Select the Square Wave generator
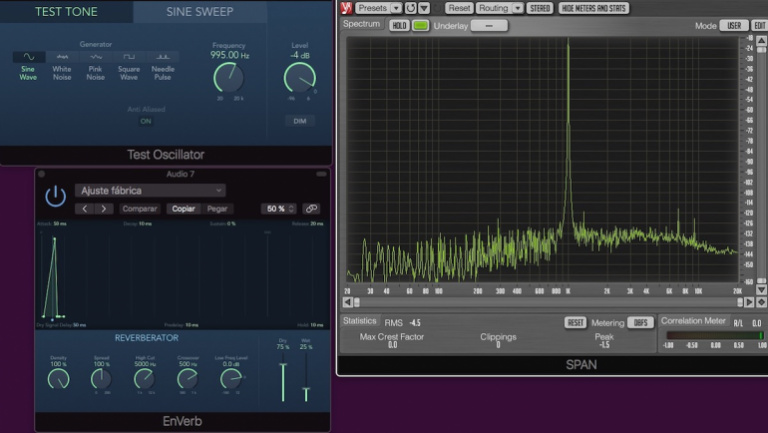The width and height of the screenshot is (768, 433). [129, 66]
